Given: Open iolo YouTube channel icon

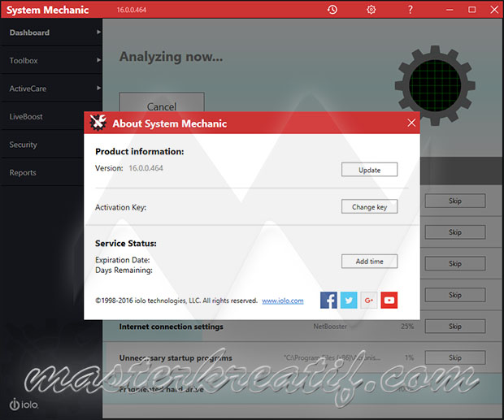Looking at the screenshot, I should point(389,301).
